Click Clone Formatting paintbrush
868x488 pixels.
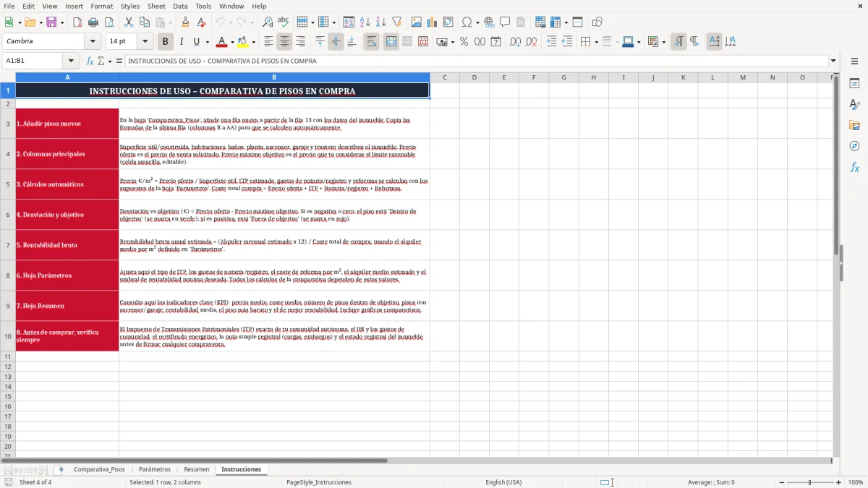(x=186, y=22)
